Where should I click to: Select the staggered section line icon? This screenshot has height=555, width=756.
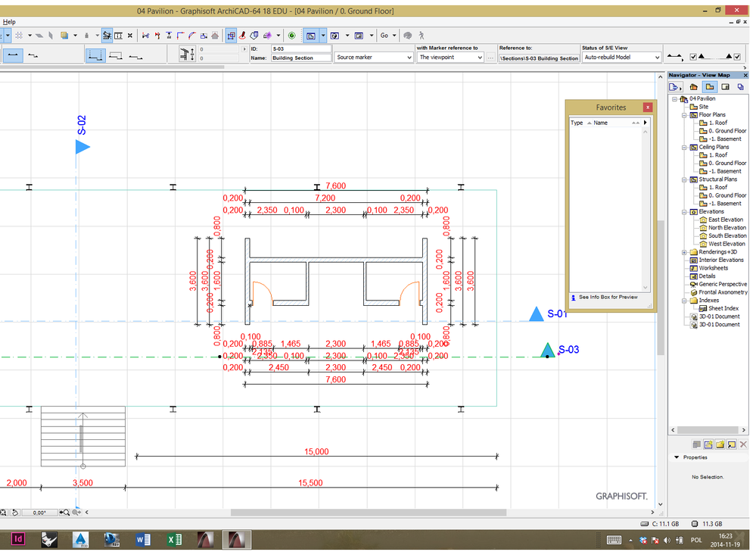point(33,56)
